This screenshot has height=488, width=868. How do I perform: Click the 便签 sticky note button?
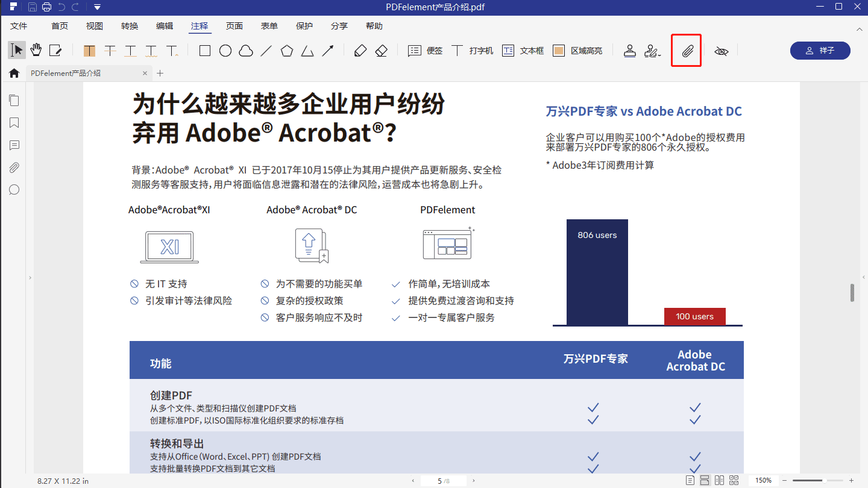[x=425, y=51]
